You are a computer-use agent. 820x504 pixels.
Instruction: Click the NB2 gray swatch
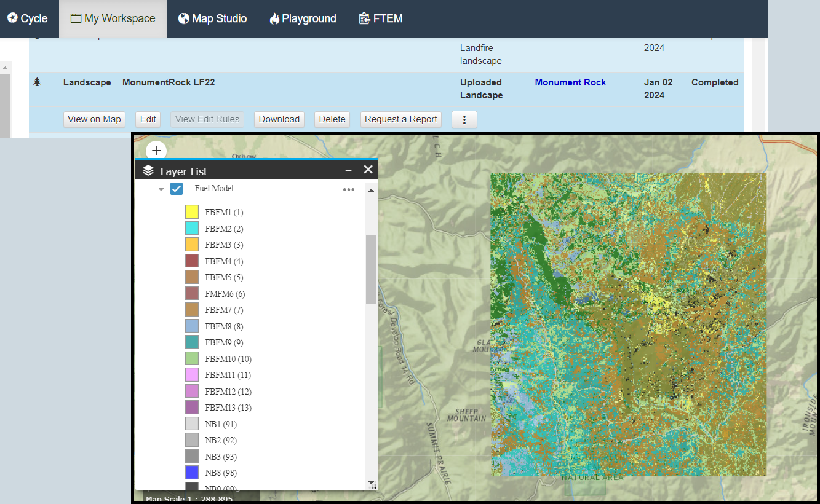point(192,440)
